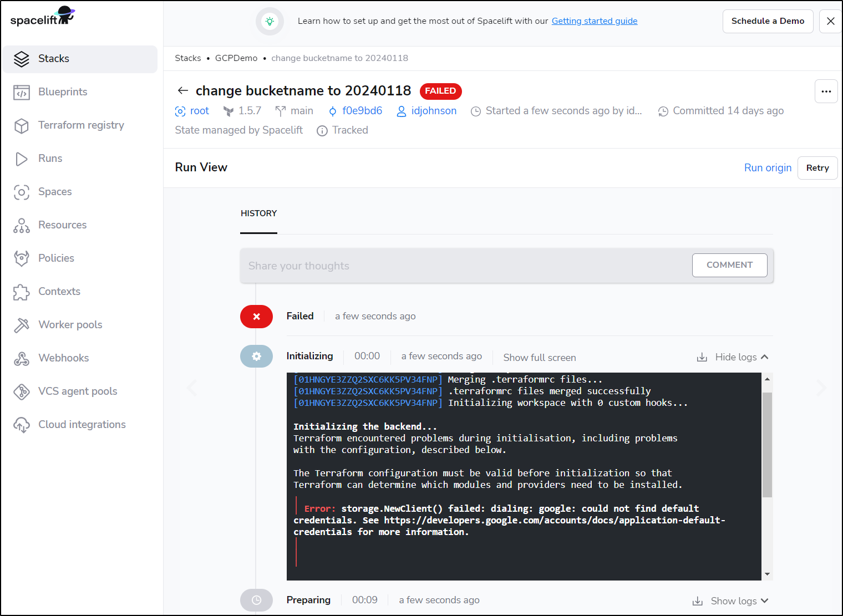Click the Retry button
843x616 pixels.
[x=817, y=168]
